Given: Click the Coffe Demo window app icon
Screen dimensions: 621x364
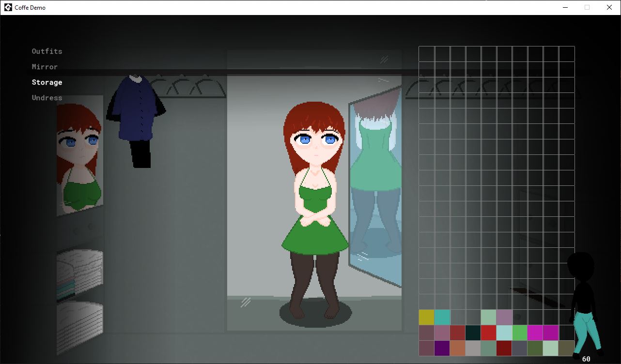Looking at the screenshot, I should pyautogui.click(x=8, y=7).
